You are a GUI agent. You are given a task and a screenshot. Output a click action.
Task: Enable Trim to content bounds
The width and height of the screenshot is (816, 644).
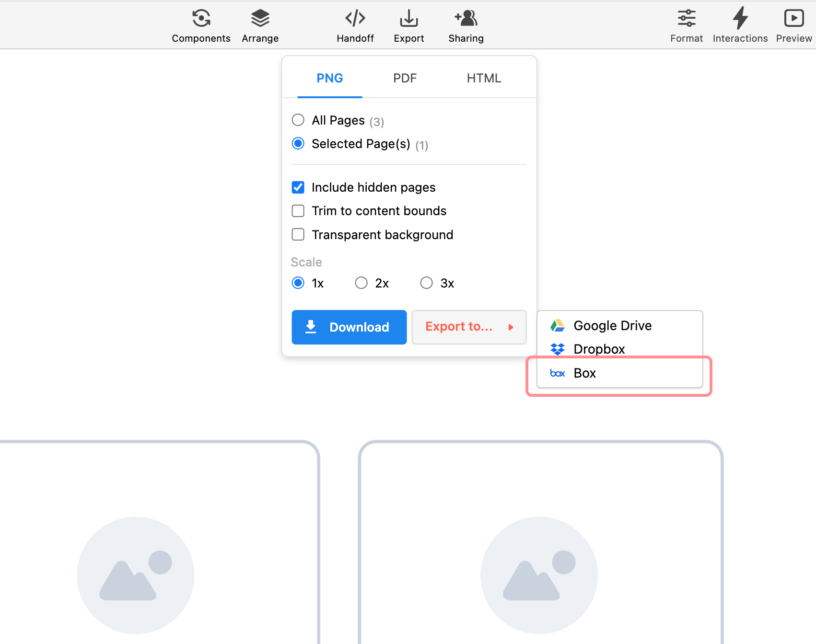tap(298, 211)
